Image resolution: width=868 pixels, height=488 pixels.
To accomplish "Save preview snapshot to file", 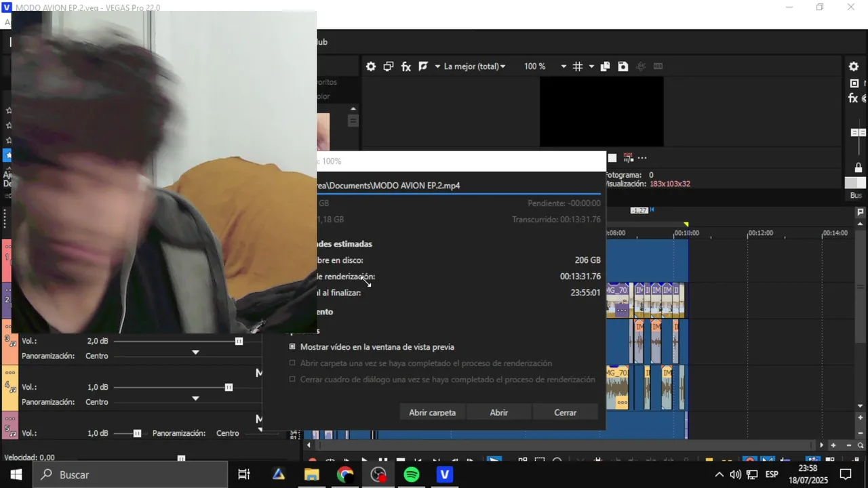I will pos(623,66).
